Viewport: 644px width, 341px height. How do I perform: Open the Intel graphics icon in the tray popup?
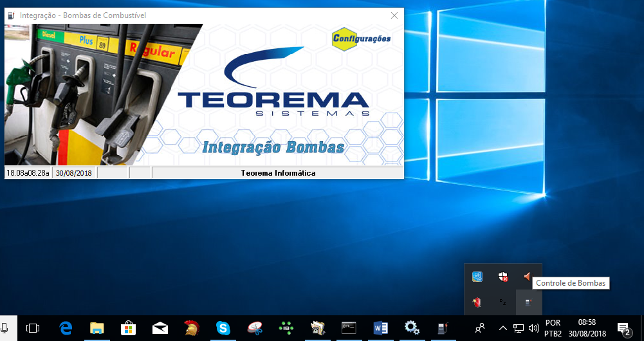coord(477,277)
